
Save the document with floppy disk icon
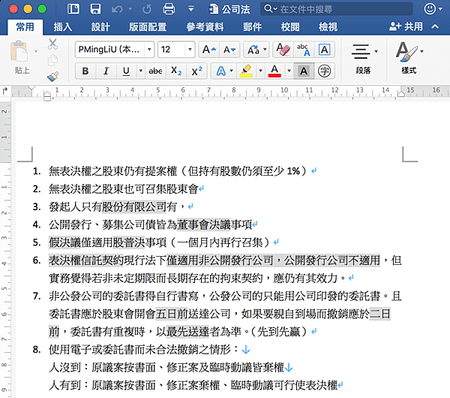[95, 9]
